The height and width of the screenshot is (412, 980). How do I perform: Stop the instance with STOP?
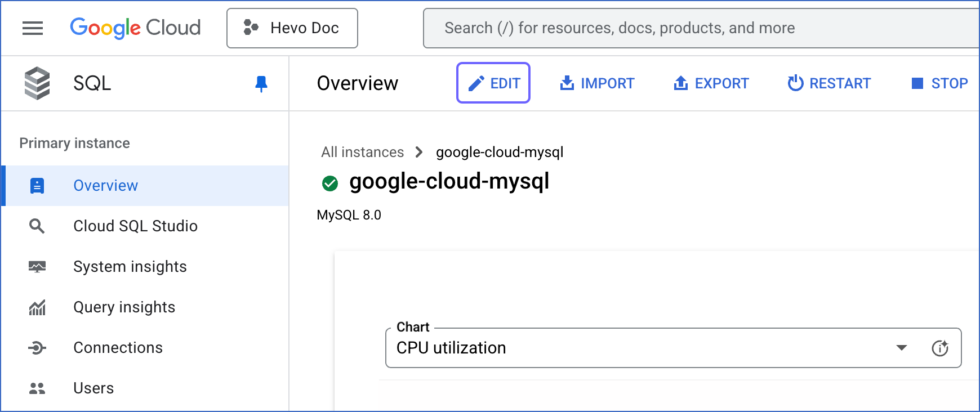coord(939,83)
